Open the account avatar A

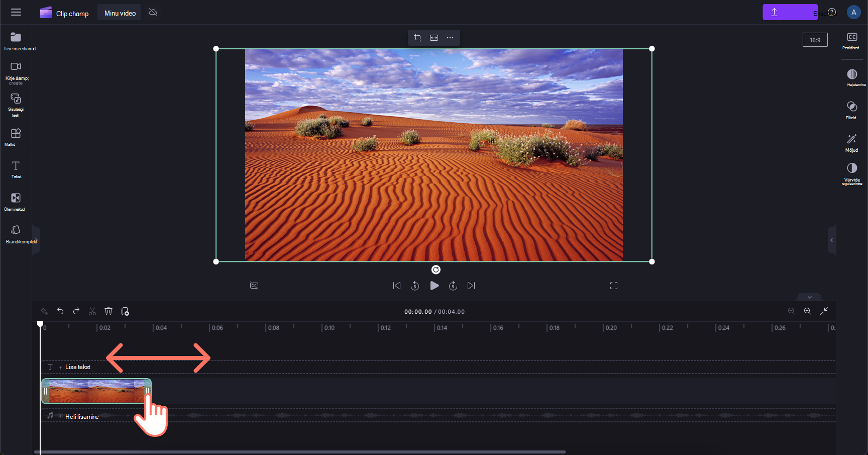tap(854, 12)
